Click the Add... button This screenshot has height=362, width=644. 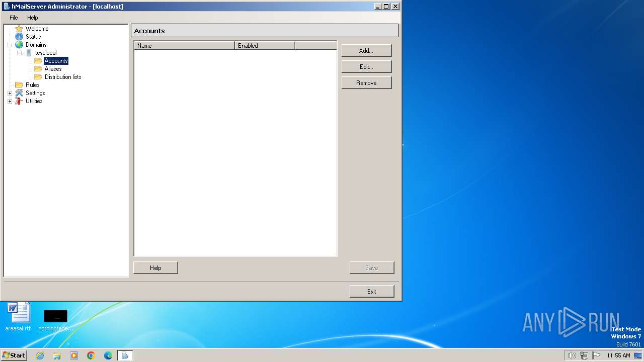click(x=366, y=51)
